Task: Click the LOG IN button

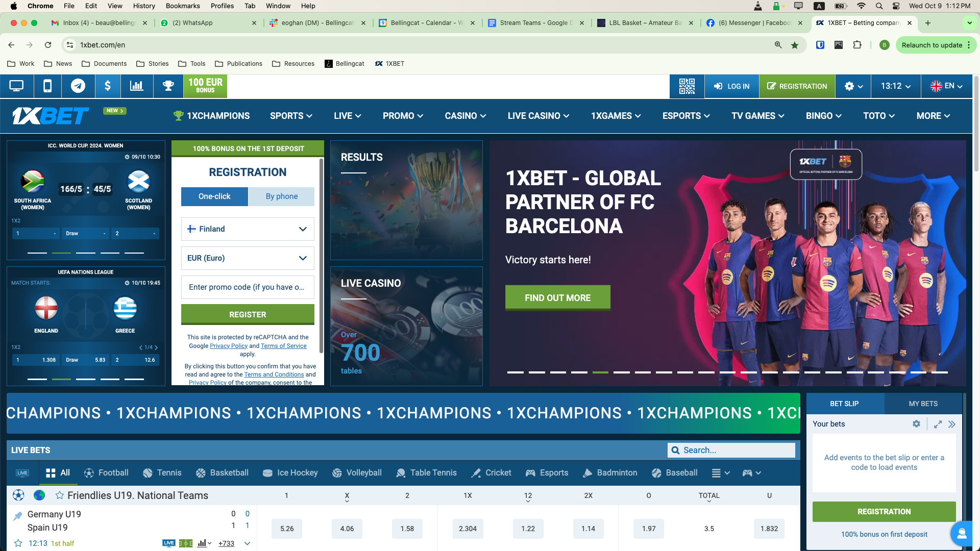Action: click(x=731, y=86)
